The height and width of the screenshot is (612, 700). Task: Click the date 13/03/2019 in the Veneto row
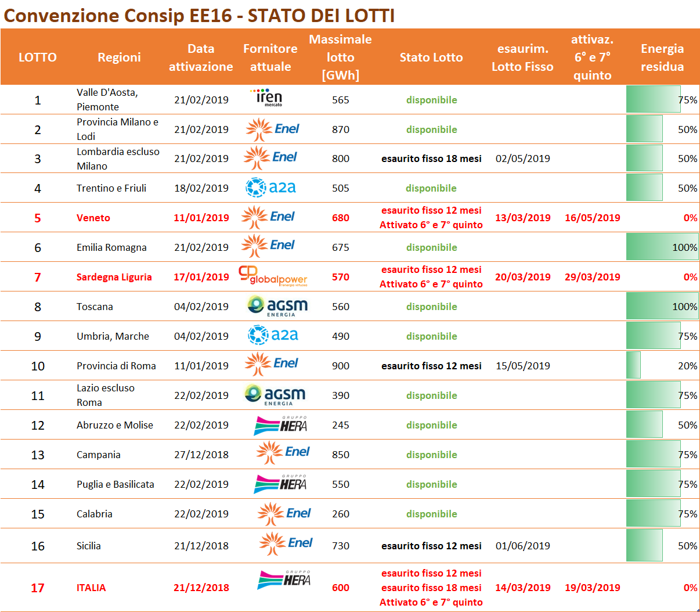(523, 218)
